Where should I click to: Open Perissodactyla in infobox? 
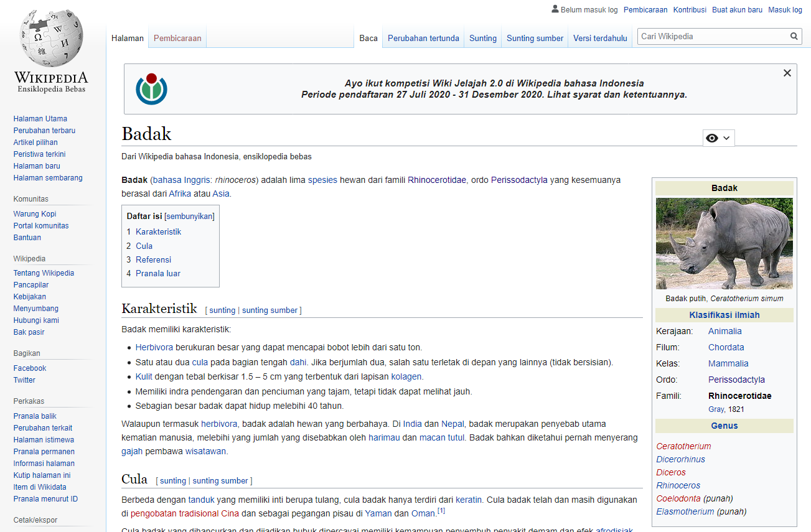pos(737,380)
